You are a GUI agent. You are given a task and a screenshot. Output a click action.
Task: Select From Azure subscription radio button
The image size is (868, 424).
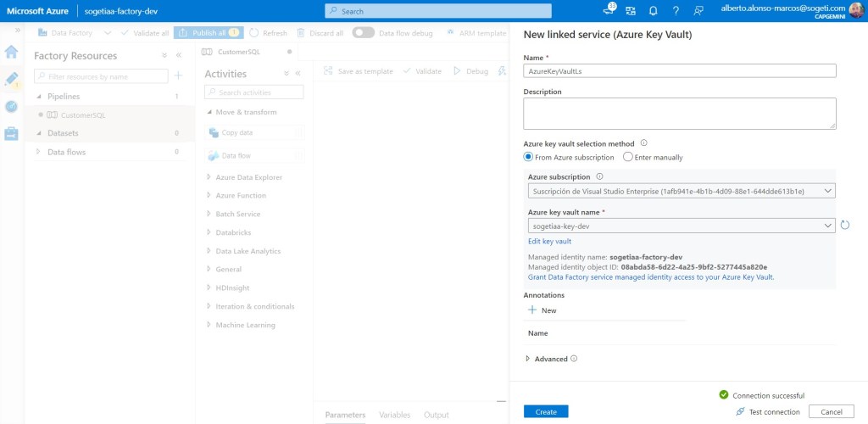pyautogui.click(x=528, y=157)
